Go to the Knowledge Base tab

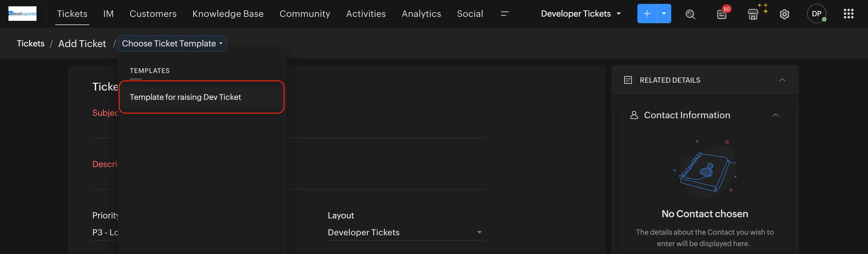coord(228,14)
